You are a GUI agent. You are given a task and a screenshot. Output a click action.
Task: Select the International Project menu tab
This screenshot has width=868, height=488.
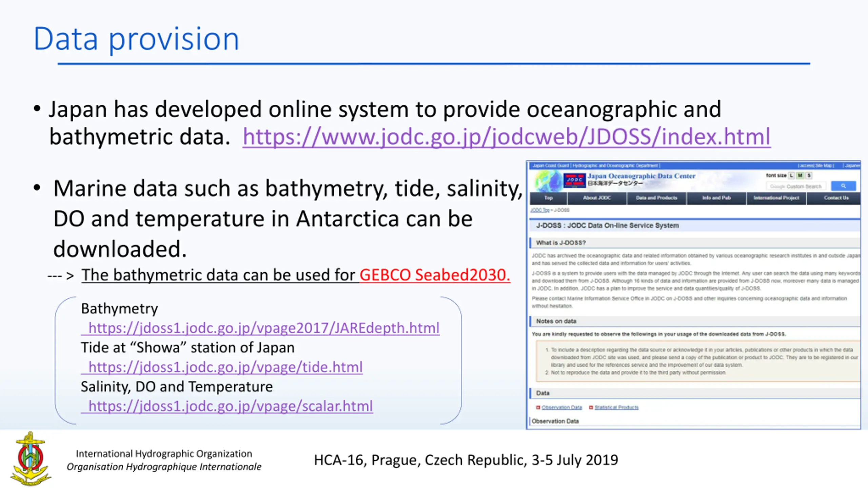(776, 198)
